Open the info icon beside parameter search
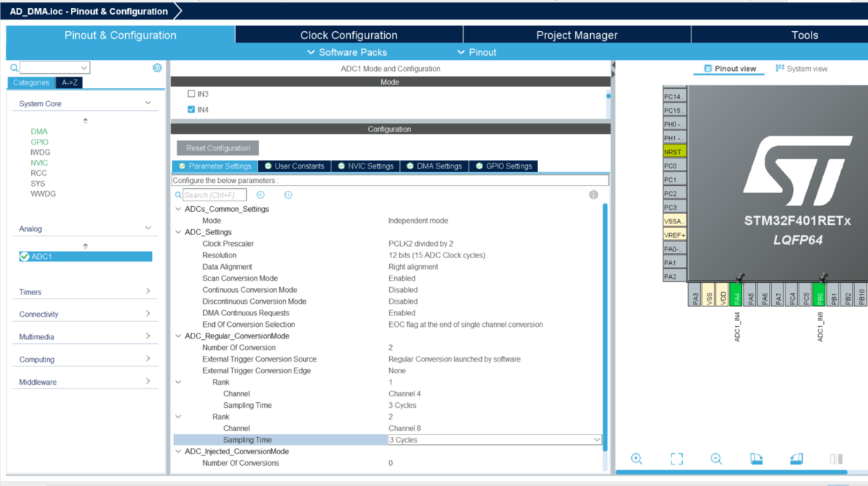The width and height of the screenshot is (868, 486). click(593, 195)
